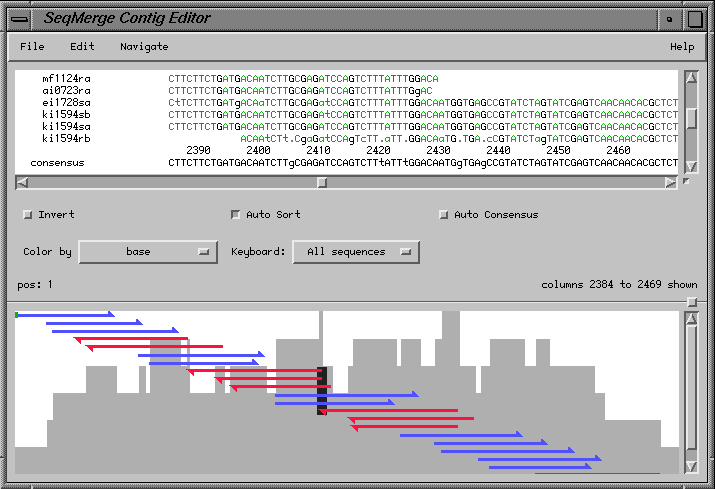Click the 2410 column ruler mark
The image size is (715, 489).
318,150
